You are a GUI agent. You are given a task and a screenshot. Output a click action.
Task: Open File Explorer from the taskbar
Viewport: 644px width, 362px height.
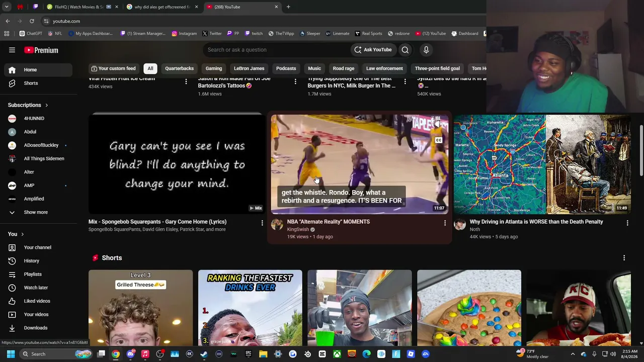coord(263,354)
